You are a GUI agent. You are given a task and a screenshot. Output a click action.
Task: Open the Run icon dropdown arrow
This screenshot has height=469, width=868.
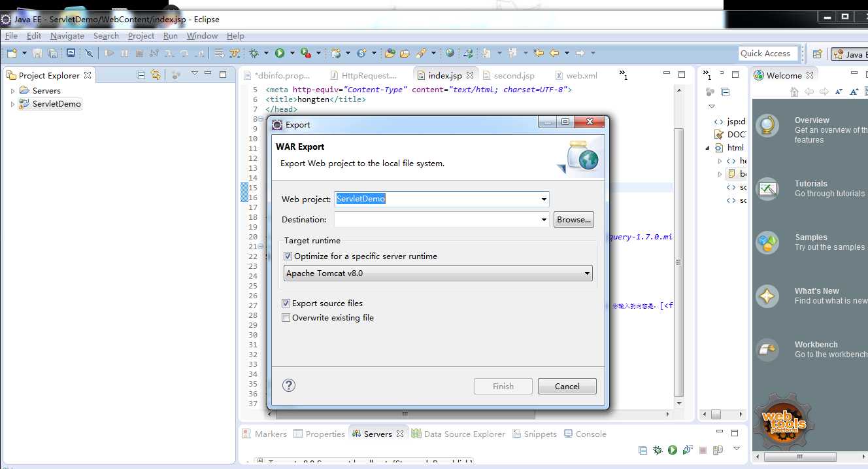coord(292,53)
